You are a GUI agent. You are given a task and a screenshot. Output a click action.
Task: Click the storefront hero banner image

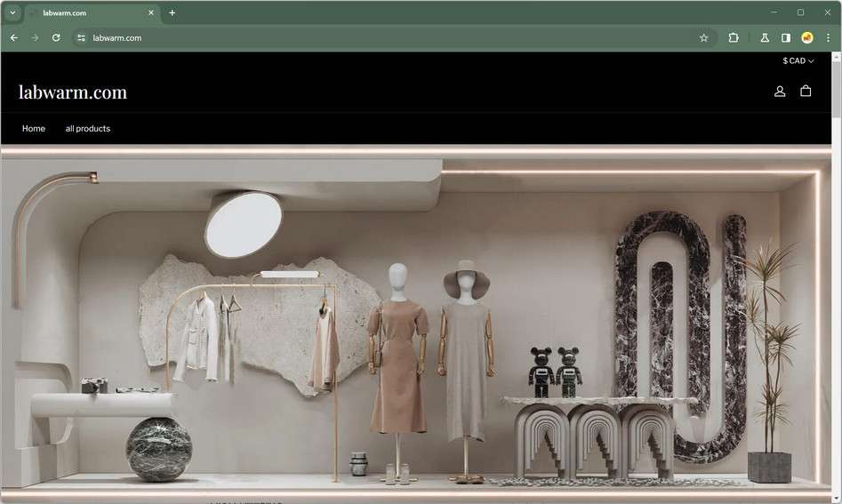point(416,324)
